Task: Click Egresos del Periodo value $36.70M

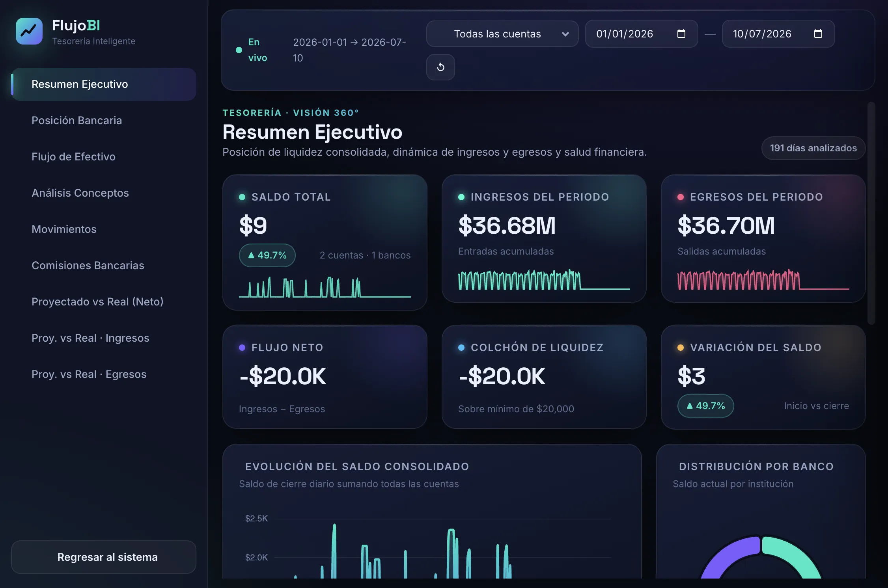Action: [x=726, y=226]
